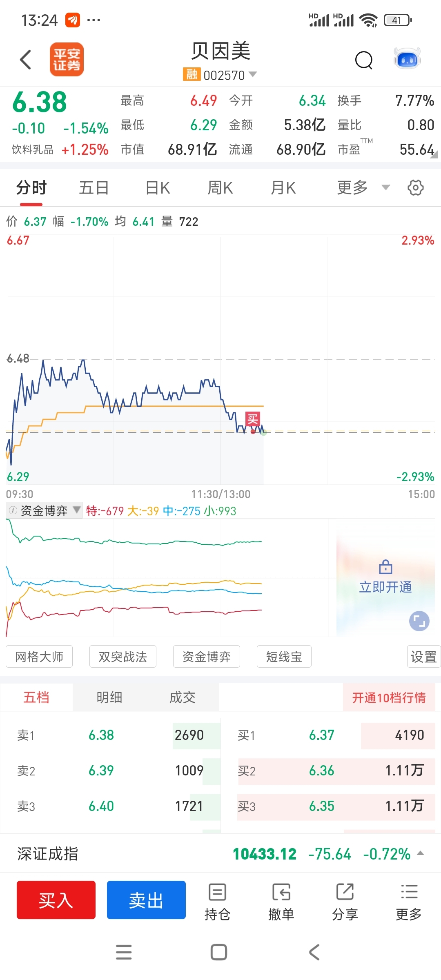The image size is (441, 980).
Task: Expand chart to fullscreen icon
Action: point(419,621)
